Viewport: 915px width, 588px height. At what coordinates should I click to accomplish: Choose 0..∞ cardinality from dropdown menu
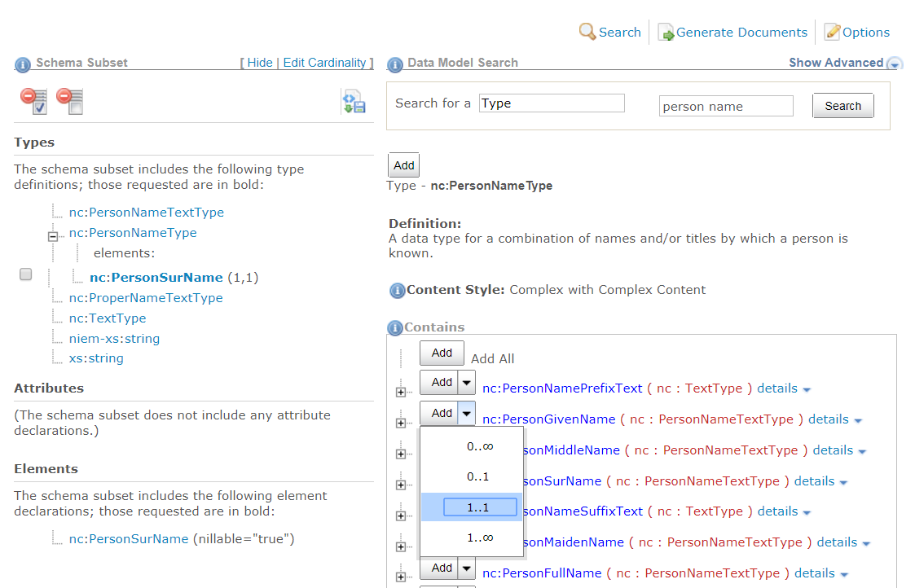point(479,446)
